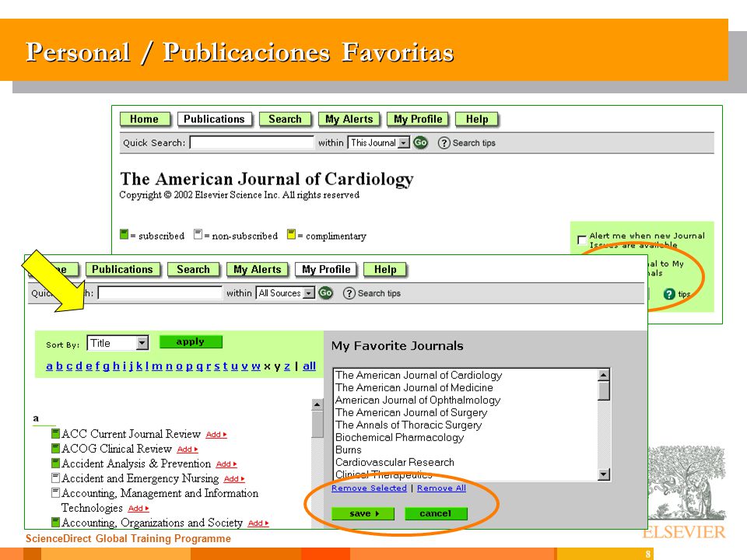Click subscription icon beside ACC Current Journal Review

click(x=55, y=433)
